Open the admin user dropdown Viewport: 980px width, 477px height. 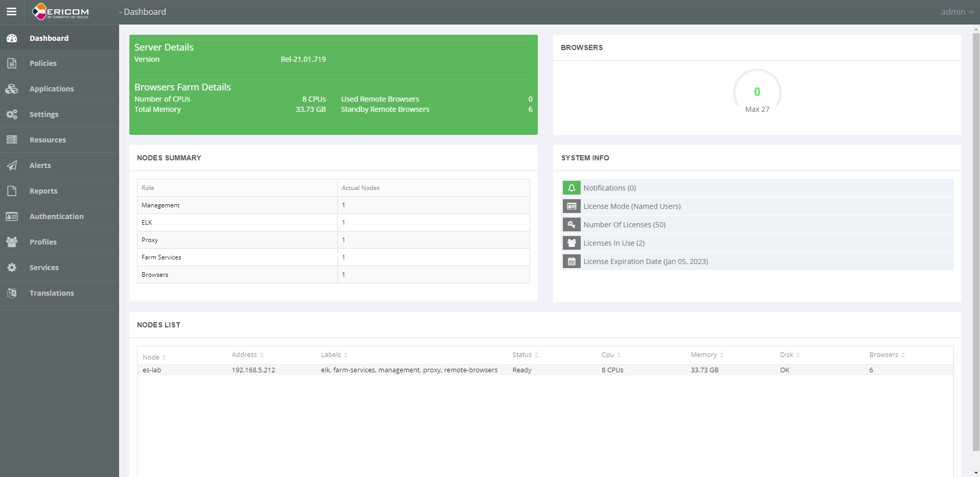[x=956, y=12]
